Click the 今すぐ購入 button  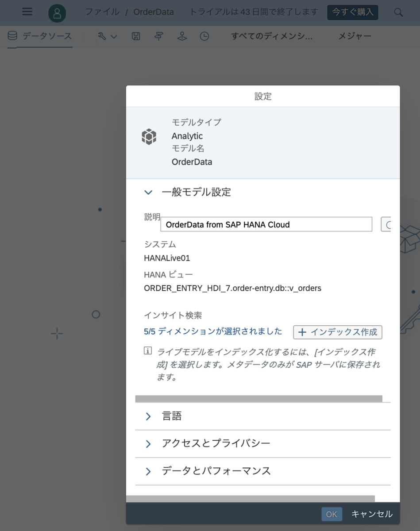coord(353,12)
